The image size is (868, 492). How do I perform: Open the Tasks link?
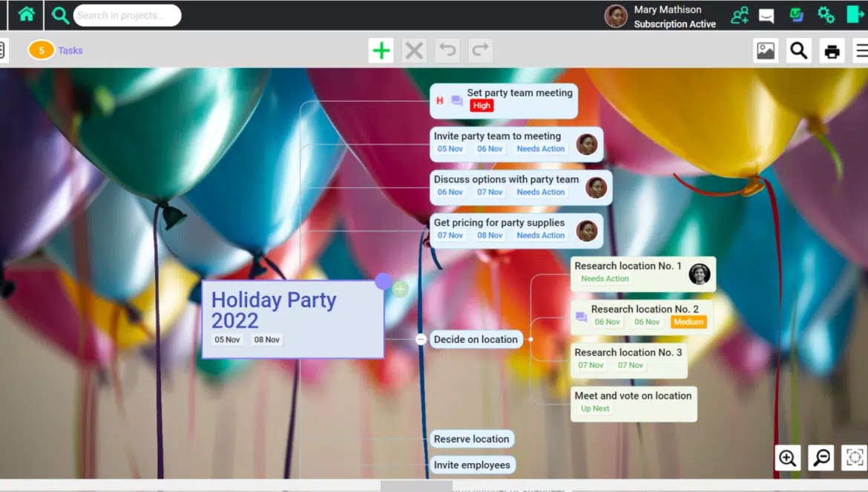point(70,50)
